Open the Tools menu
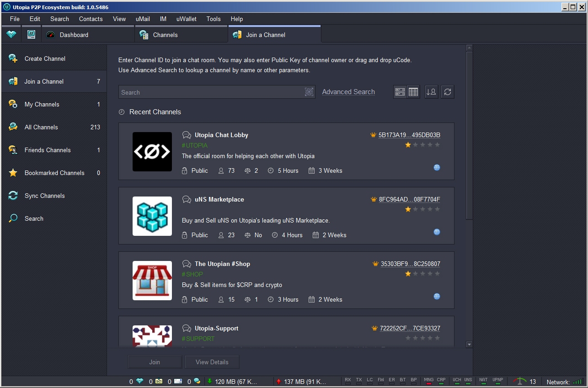Image resolution: width=588 pixels, height=388 pixels. point(214,19)
